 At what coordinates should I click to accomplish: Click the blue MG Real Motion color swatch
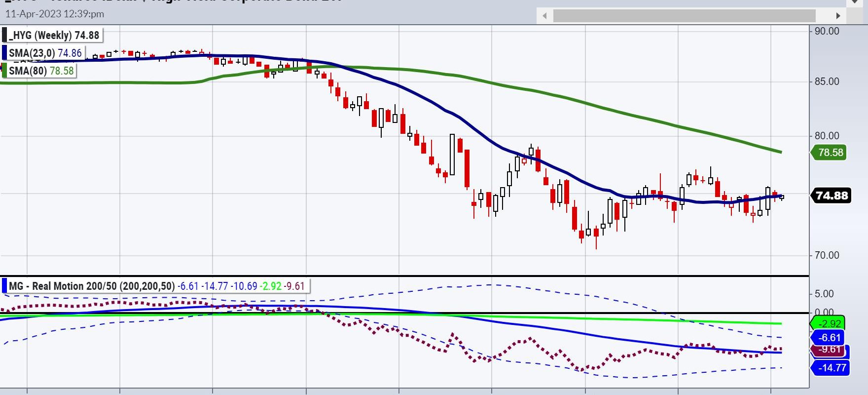(4, 286)
